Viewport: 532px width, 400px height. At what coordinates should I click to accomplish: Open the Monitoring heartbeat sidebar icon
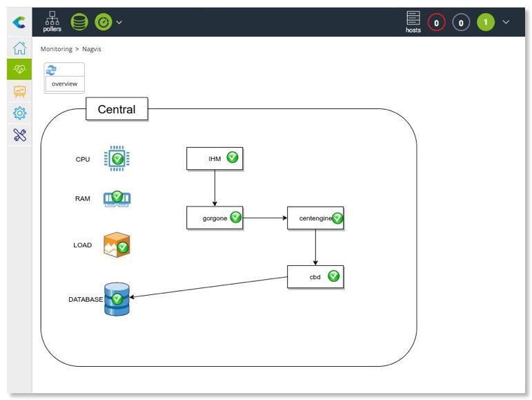pos(19,69)
